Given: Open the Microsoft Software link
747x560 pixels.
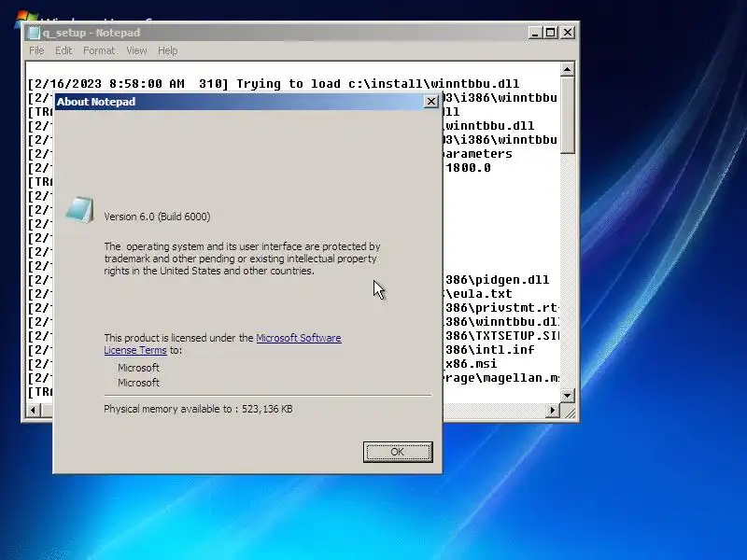Looking at the screenshot, I should pyautogui.click(x=299, y=338).
